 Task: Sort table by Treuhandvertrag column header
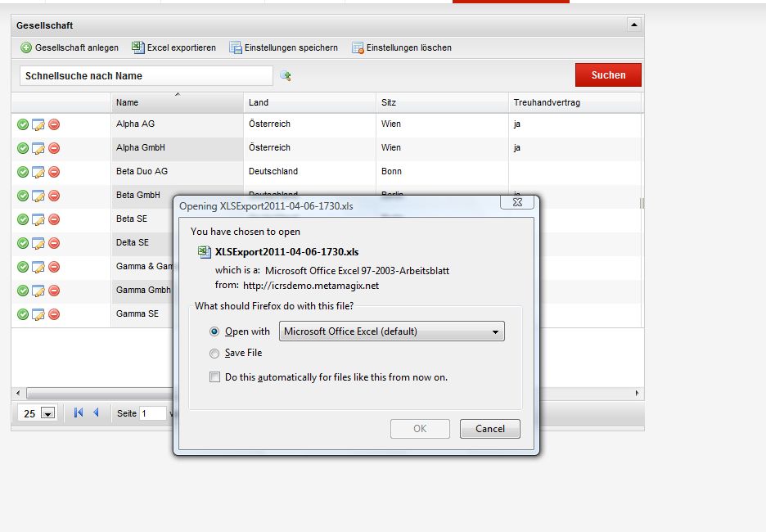(x=574, y=102)
